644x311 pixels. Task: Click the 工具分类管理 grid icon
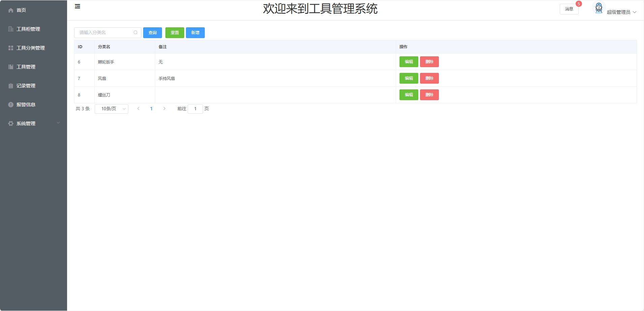(11, 48)
